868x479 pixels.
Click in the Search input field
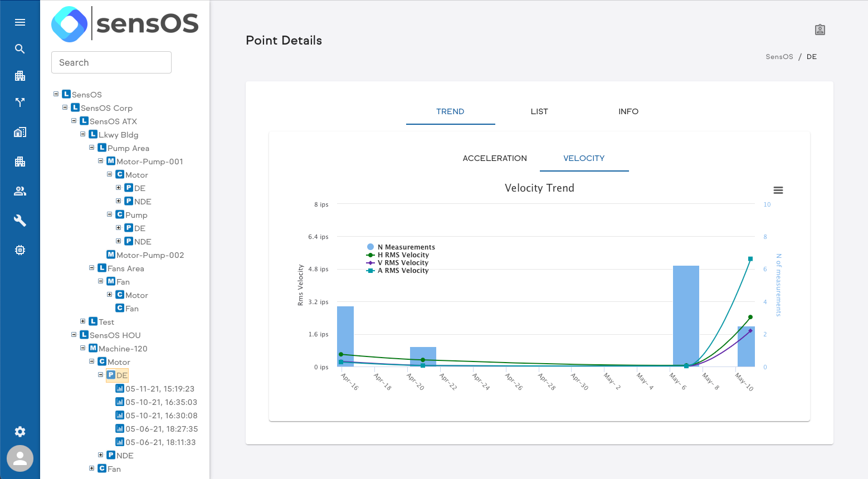tap(111, 62)
